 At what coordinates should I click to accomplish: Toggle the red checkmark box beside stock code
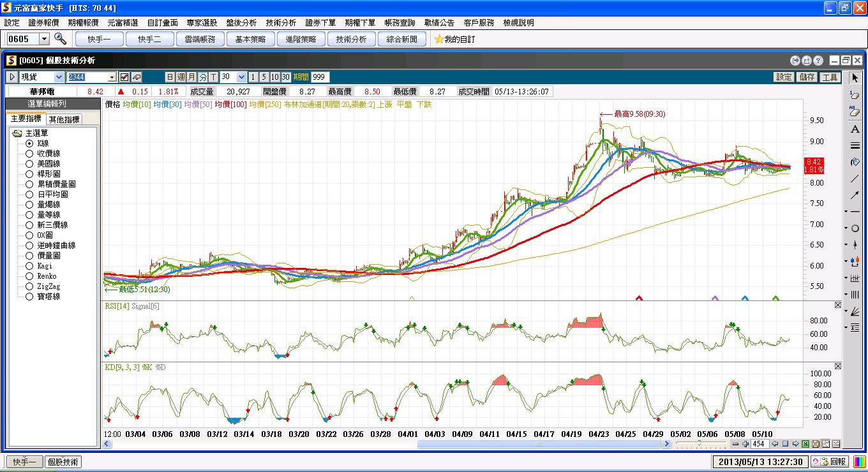click(124, 77)
